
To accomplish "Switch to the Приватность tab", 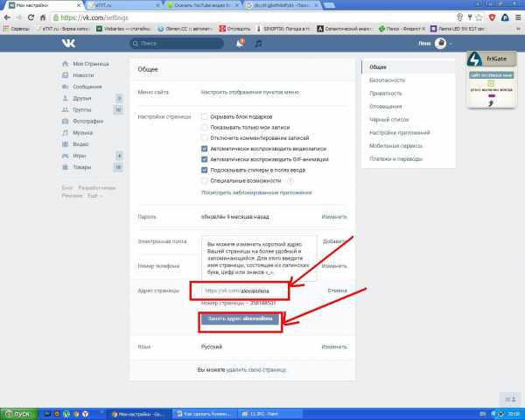I will (x=385, y=93).
